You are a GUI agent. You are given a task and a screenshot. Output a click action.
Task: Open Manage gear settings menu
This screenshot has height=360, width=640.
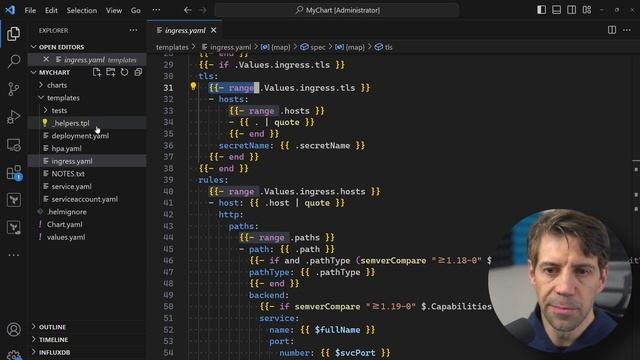click(13, 355)
